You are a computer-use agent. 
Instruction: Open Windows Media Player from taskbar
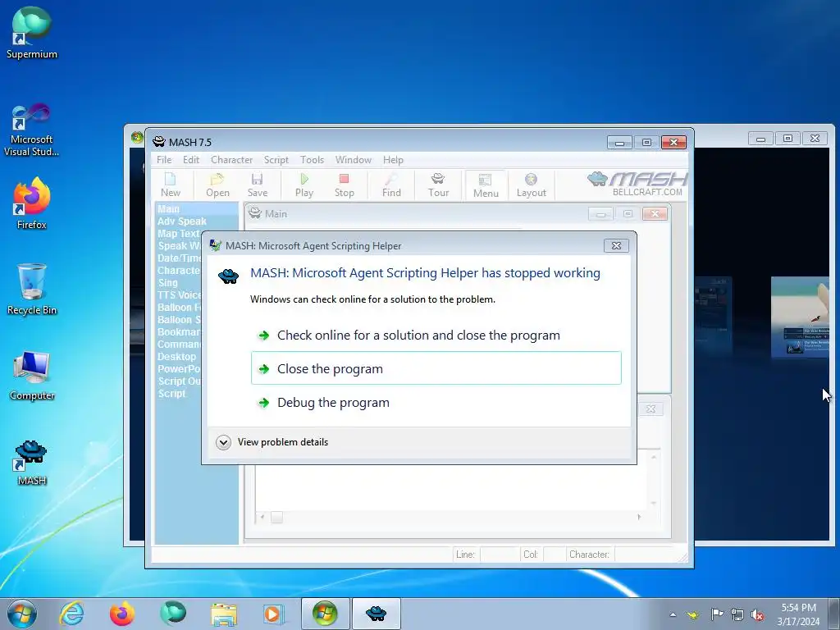tap(274, 614)
